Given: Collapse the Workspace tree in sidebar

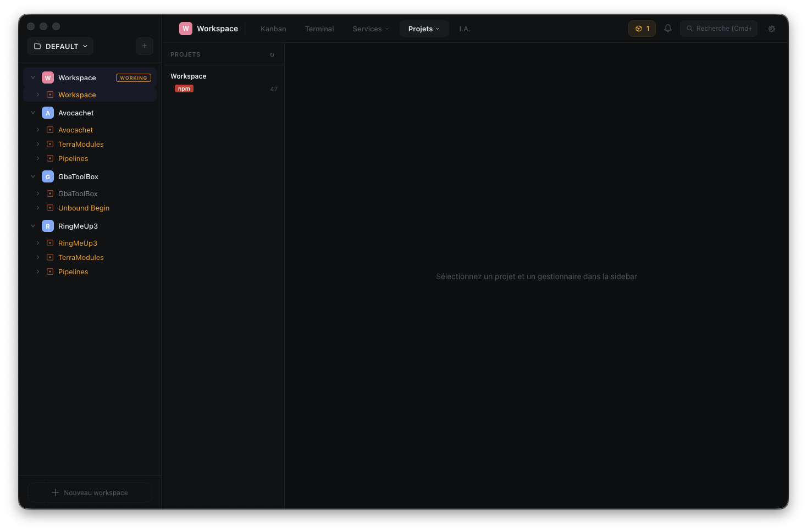Looking at the screenshot, I should point(33,77).
